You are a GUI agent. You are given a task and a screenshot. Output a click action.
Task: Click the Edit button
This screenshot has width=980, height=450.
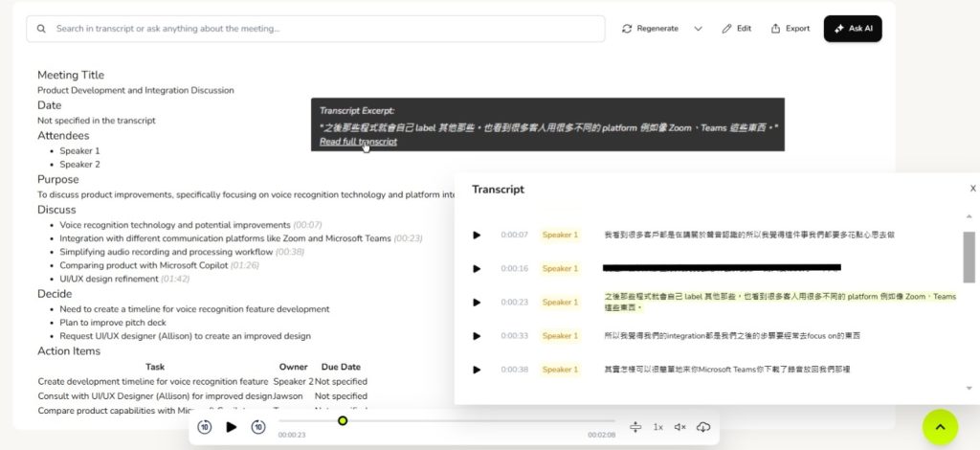click(x=737, y=29)
